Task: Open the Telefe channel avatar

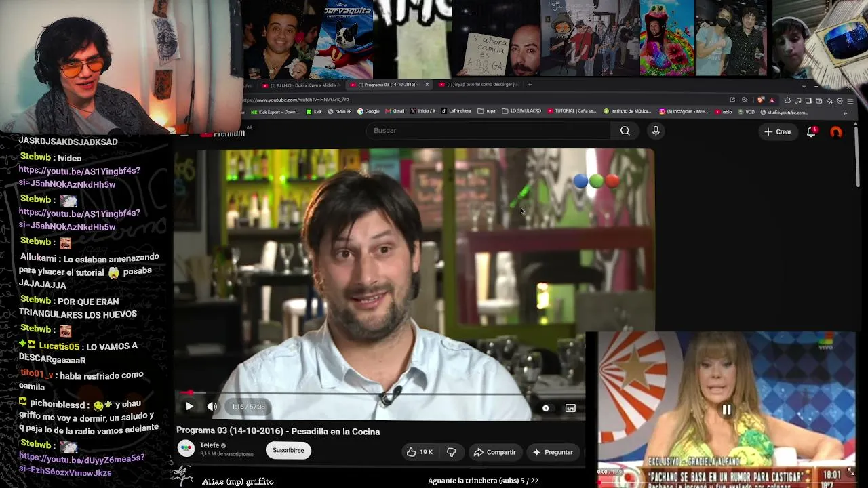Action: pos(186,449)
